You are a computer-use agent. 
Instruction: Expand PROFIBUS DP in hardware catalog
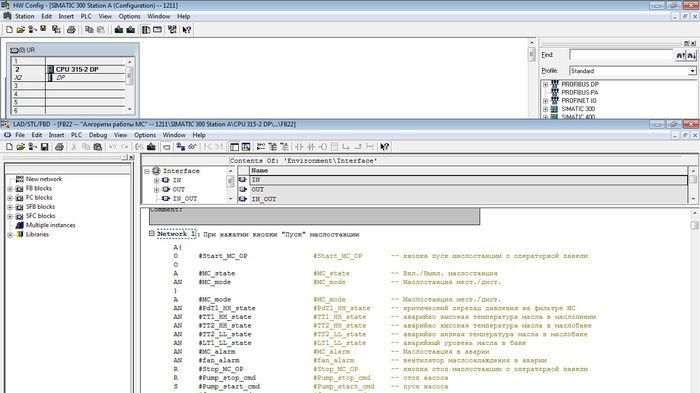pos(545,84)
